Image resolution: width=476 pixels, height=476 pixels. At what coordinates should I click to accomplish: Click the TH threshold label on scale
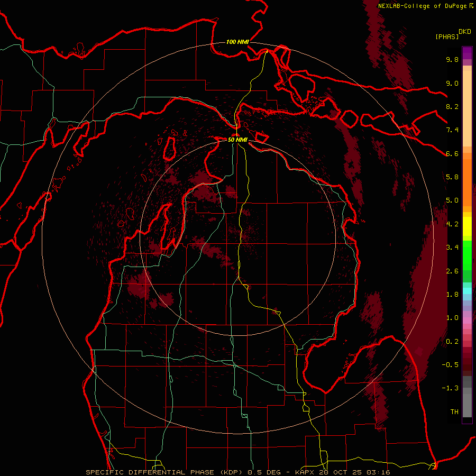(454, 412)
